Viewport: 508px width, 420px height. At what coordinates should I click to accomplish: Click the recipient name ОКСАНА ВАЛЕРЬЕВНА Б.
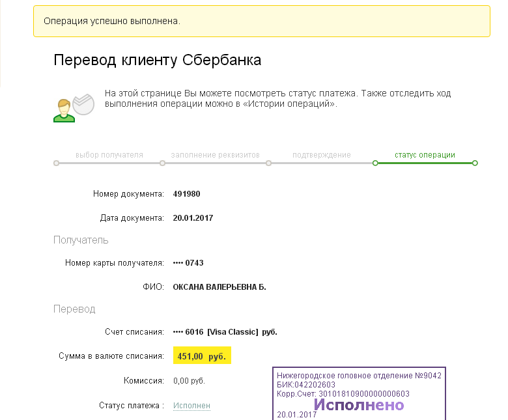click(219, 287)
